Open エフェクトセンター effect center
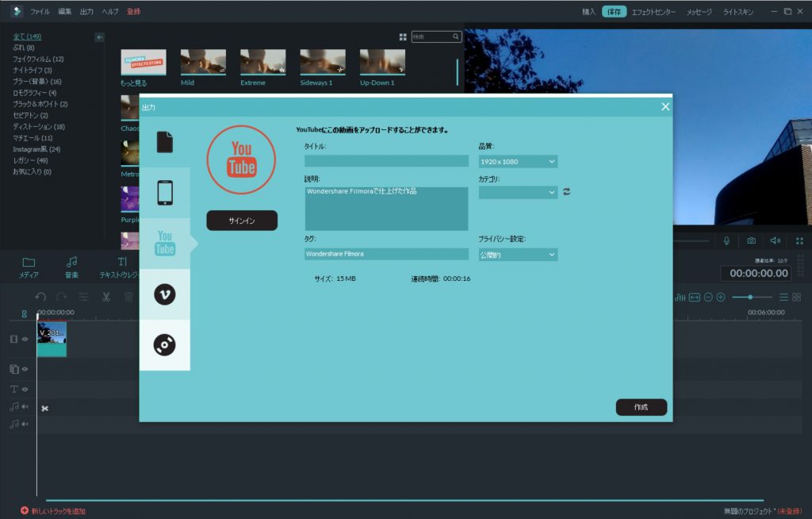 pyautogui.click(x=653, y=11)
